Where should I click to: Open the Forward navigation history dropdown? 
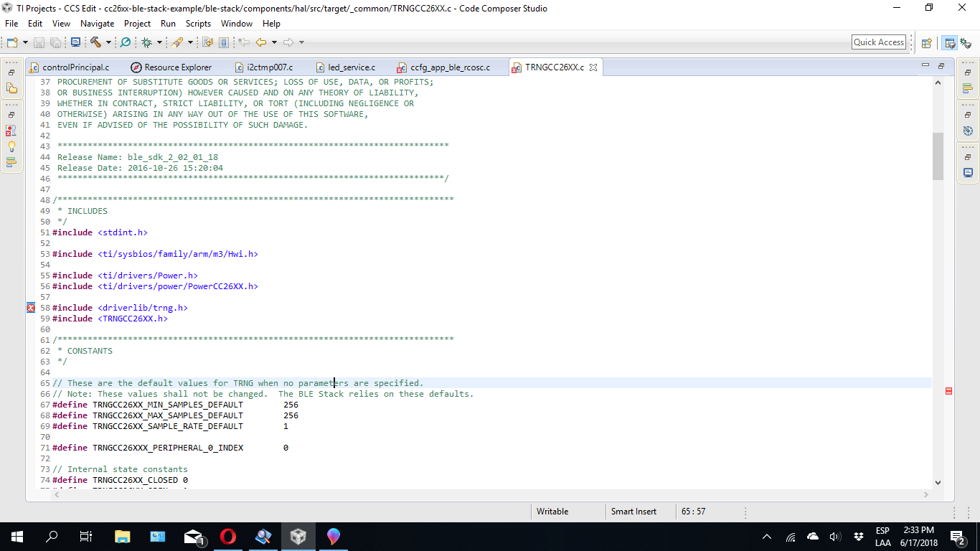(301, 42)
